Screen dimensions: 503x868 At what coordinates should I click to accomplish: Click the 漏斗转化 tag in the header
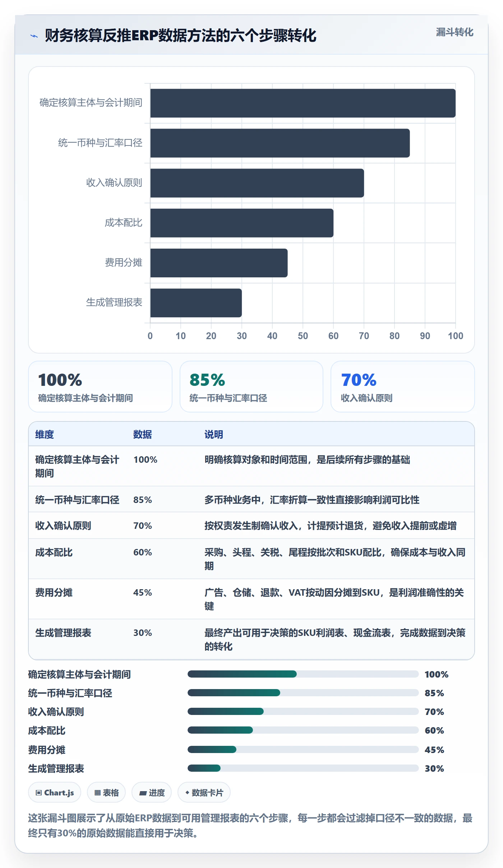pos(454,32)
